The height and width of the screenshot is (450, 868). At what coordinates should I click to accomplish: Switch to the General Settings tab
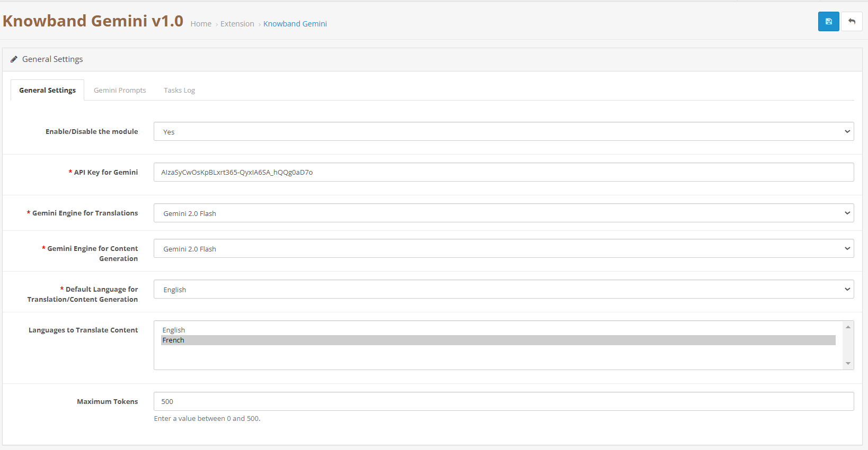point(48,91)
